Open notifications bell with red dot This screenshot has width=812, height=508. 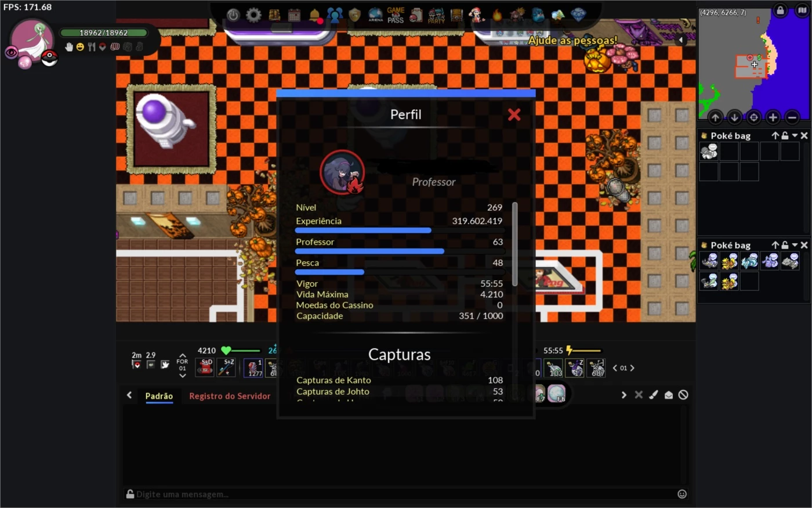pyautogui.click(x=315, y=15)
